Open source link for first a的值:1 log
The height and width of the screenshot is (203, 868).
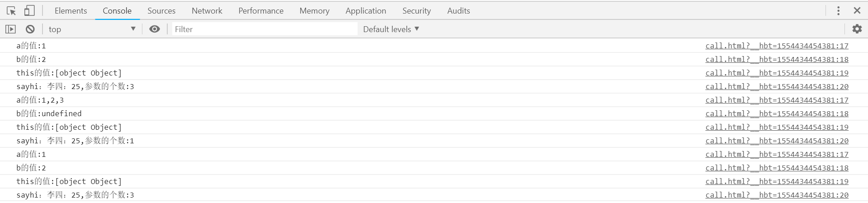point(777,46)
